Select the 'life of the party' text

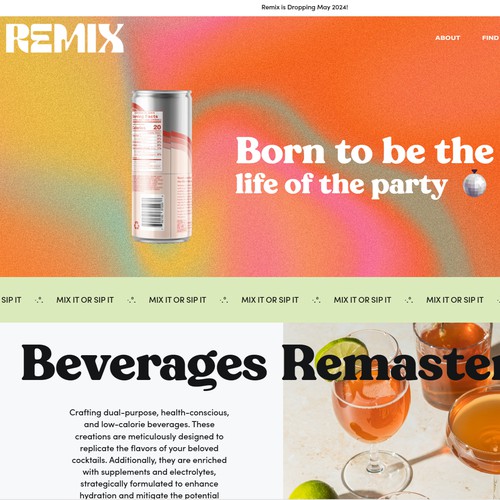[x=341, y=185]
